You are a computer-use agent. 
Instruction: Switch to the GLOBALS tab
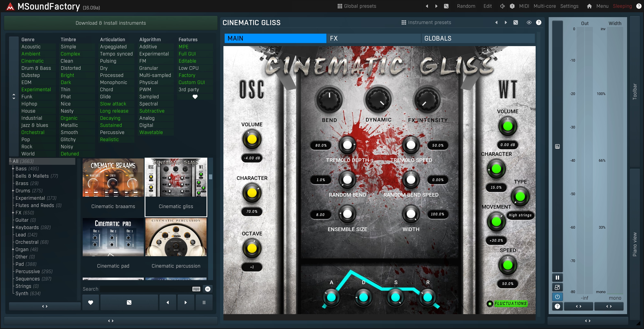click(x=478, y=38)
